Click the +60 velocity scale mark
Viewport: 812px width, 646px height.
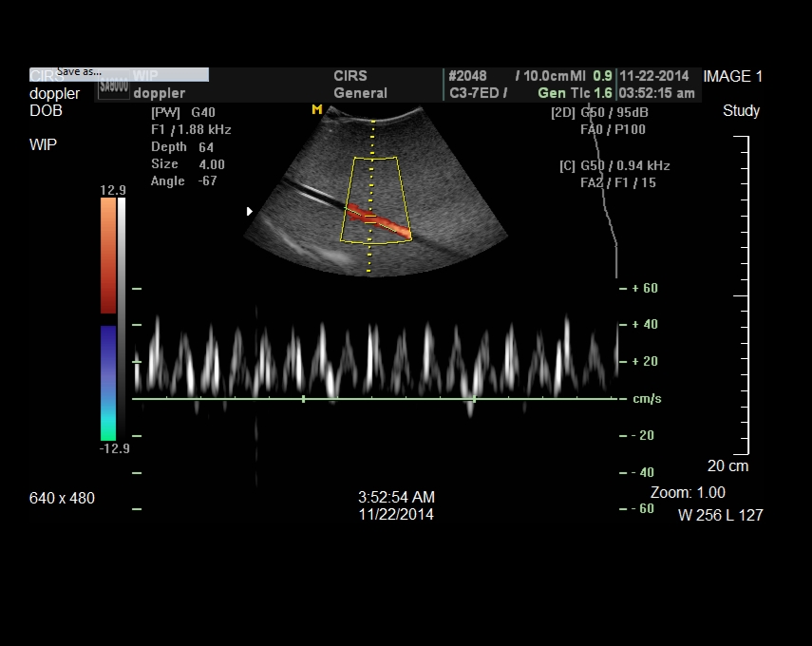pos(644,288)
